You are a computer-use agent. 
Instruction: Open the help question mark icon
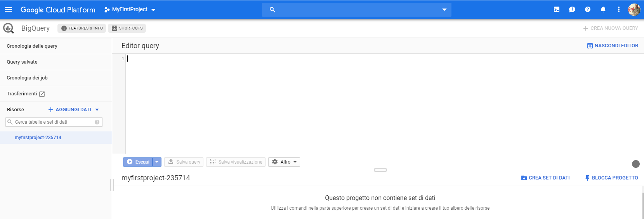pos(588,9)
